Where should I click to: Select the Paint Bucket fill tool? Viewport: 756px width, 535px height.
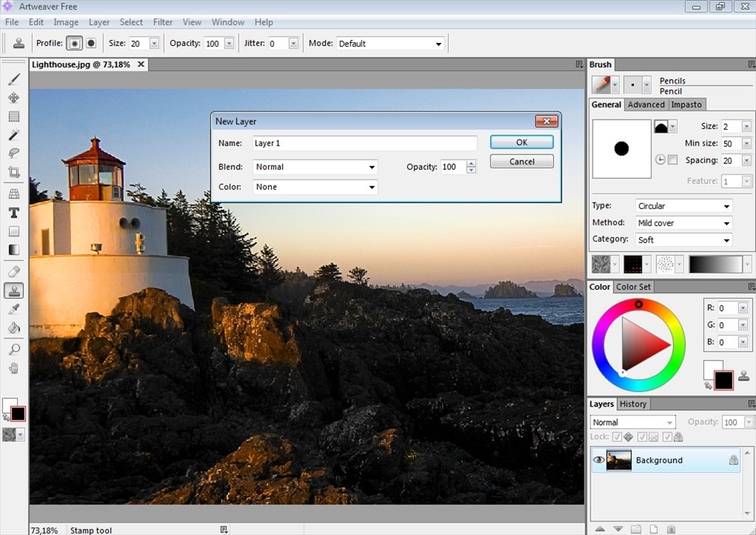(14, 327)
